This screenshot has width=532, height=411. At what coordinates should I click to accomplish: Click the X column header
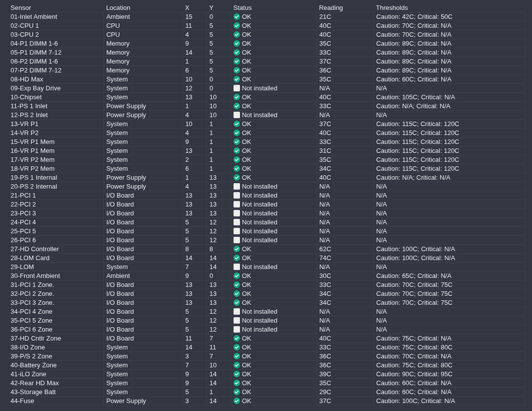187,8
